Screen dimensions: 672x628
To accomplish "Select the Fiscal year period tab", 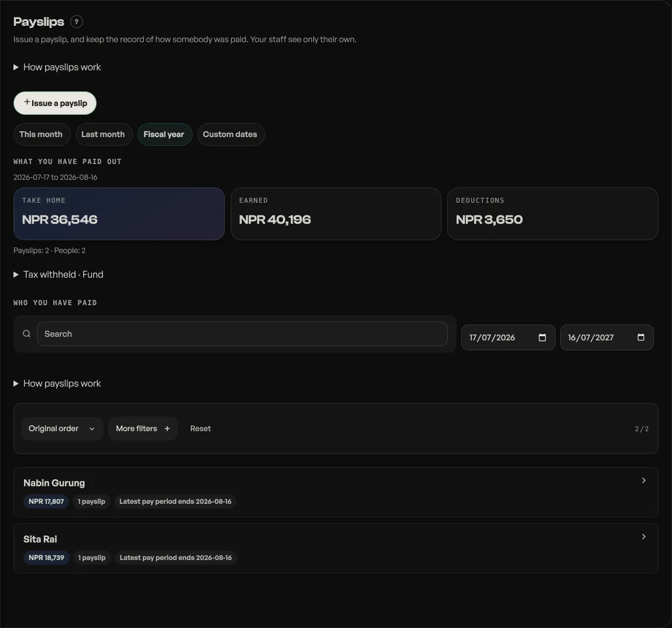I will pyautogui.click(x=164, y=134).
